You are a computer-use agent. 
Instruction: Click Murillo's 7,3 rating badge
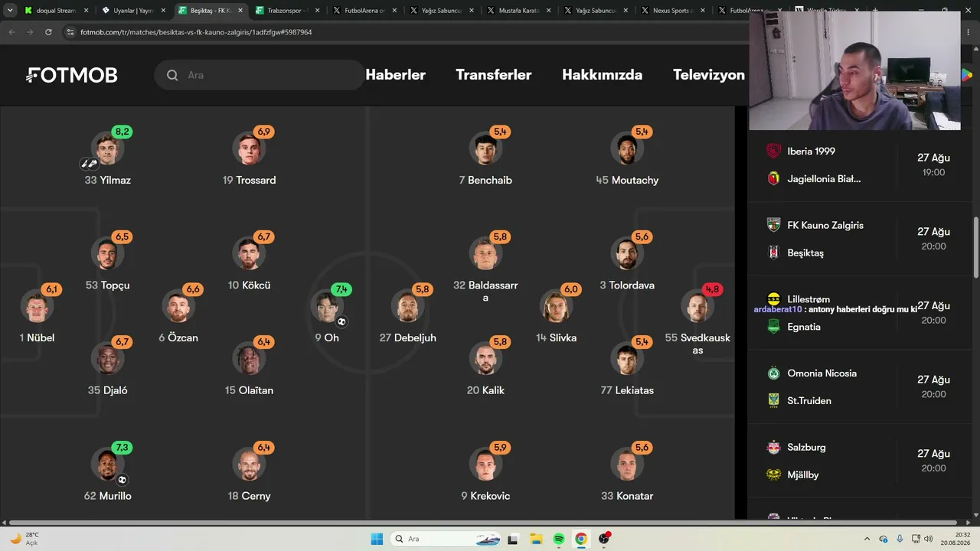pyautogui.click(x=122, y=447)
